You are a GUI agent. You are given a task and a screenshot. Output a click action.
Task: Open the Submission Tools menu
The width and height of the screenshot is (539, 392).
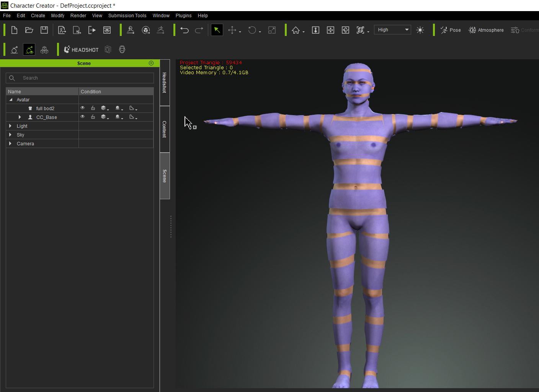tap(127, 16)
